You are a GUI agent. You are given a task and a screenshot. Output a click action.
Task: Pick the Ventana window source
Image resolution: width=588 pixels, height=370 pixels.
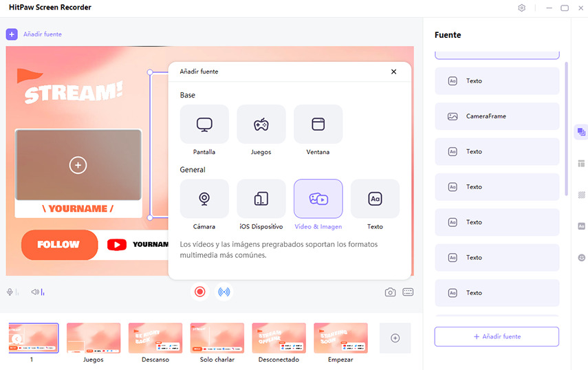(318, 124)
